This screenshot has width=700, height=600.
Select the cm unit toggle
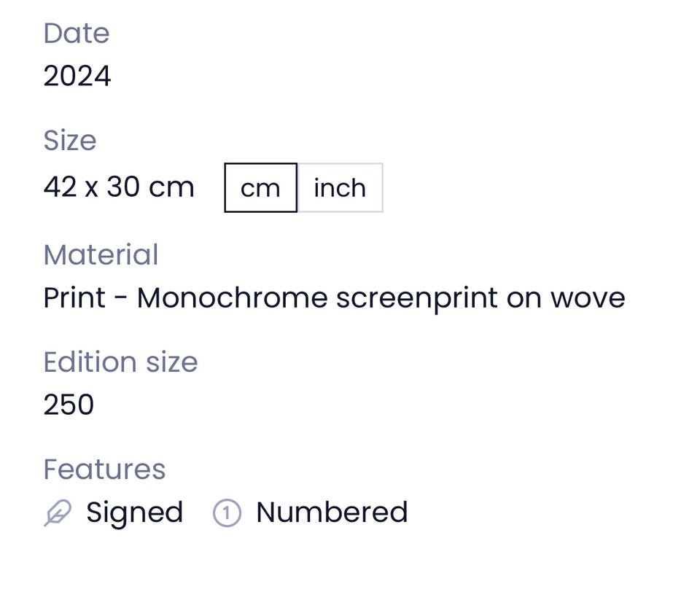click(x=261, y=187)
